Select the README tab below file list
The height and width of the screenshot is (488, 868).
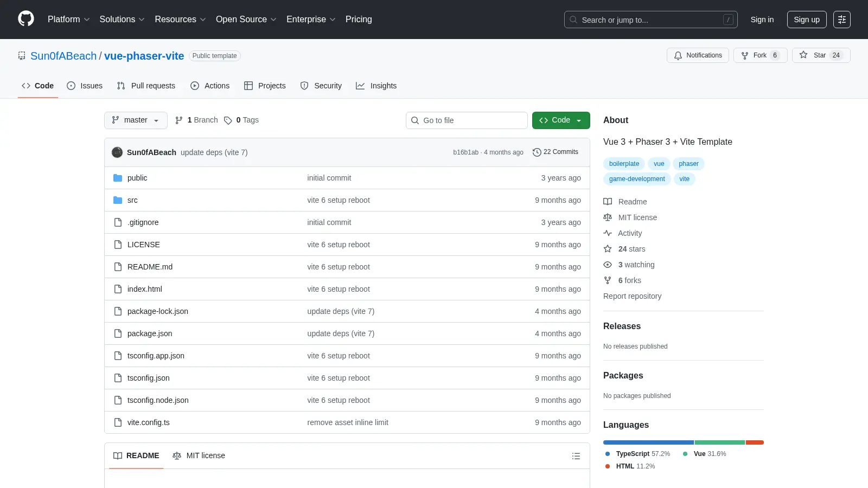tap(136, 455)
